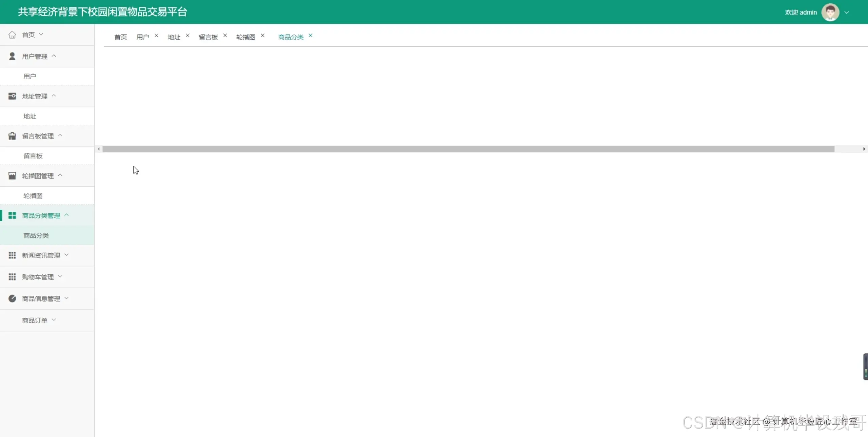Expand the 购物车管理 menu
Image resolution: width=868 pixels, height=437 pixels.
tap(38, 277)
